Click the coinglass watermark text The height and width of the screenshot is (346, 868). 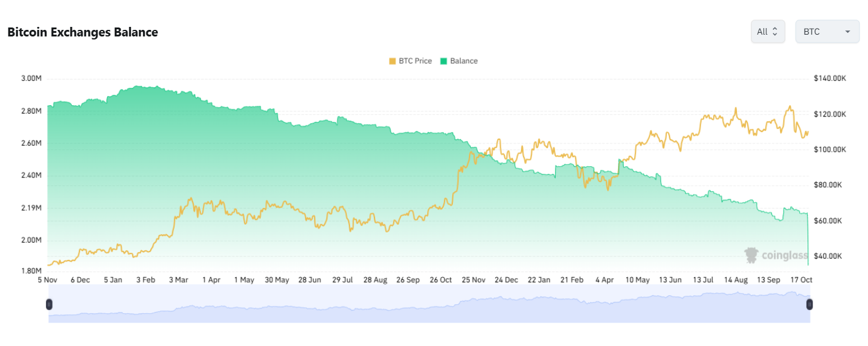coord(784,256)
